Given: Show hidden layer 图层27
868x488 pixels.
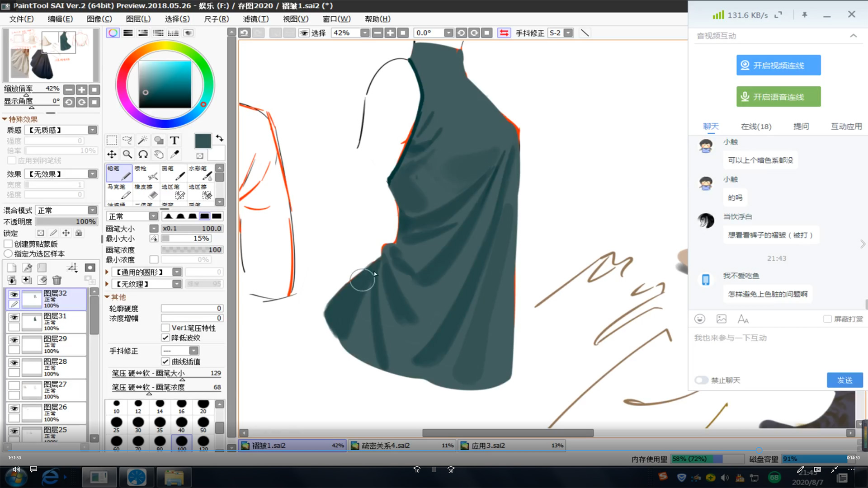Looking at the screenshot, I should click(x=14, y=385).
